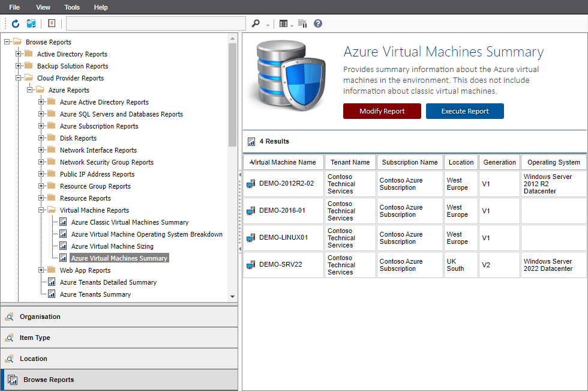Expand Azure SQL Servers and Databases Reports
588x391 pixels.
[x=41, y=114]
